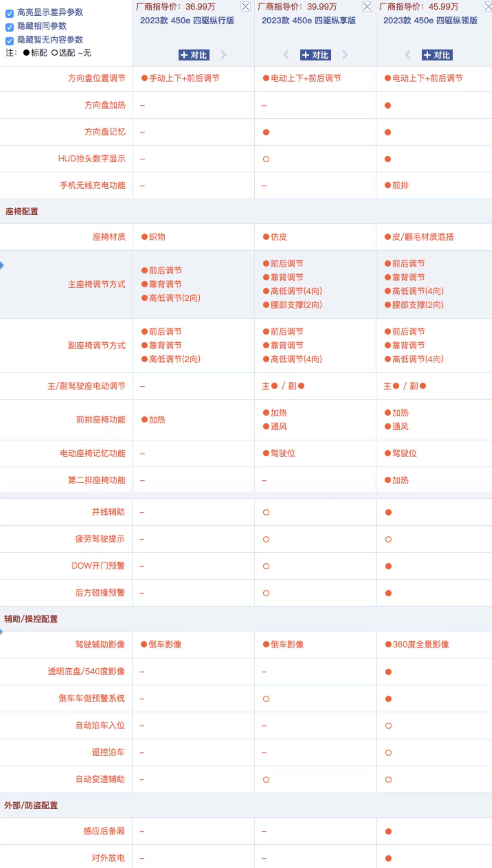The width and height of the screenshot is (492, 868).
Task: Click the 倒车车侧预警系统 parameter label
Action: click(x=92, y=698)
